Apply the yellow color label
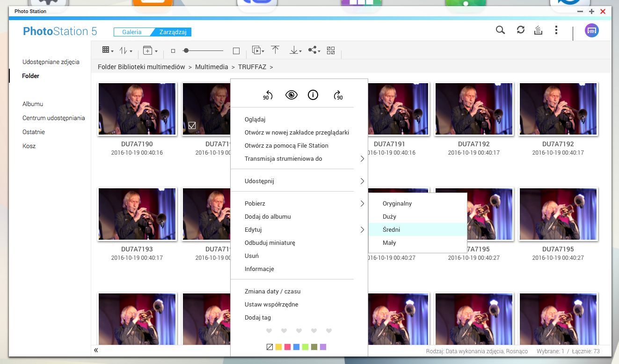The height and width of the screenshot is (364, 619). coord(278,347)
